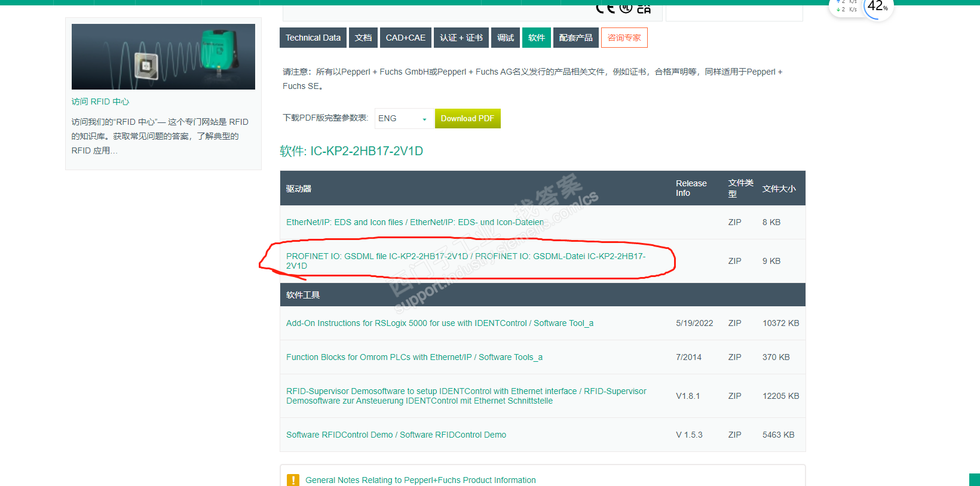
Task: Click the 文件大小 column header
Action: point(779,189)
